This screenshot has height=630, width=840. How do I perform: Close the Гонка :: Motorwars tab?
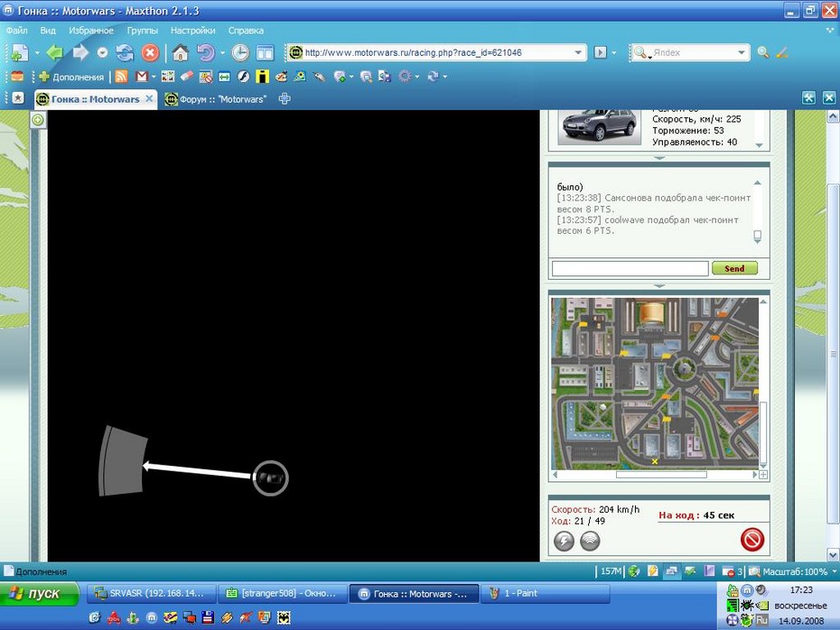click(149, 98)
